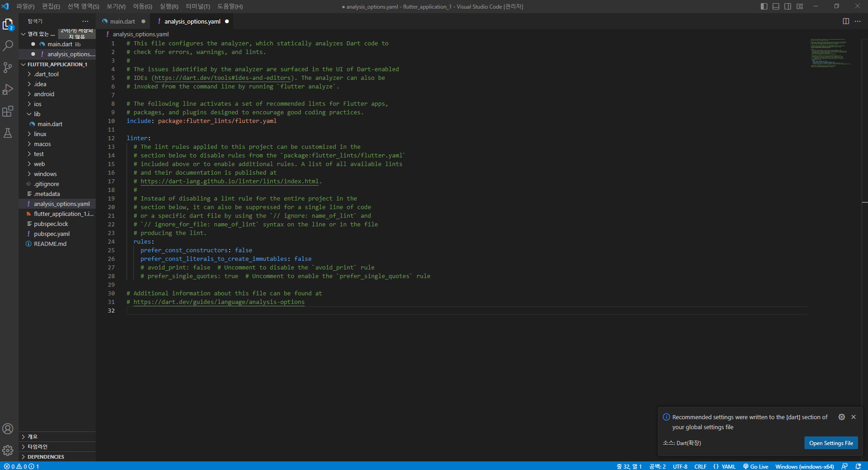Open the 파일(F) menu
The height and width of the screenshot is (470, 868).
coord(25,6)
